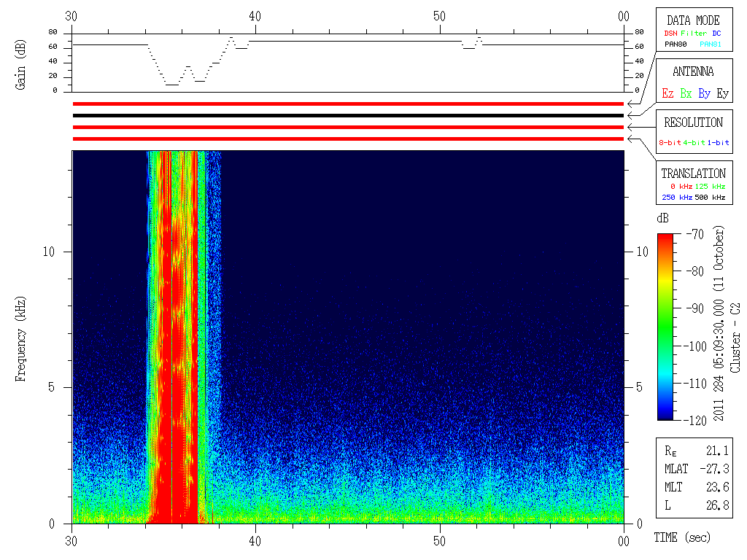Select the green 4-bit resolution label
Image resolution: width=747 pixels, height=560 pixels.
694,142
